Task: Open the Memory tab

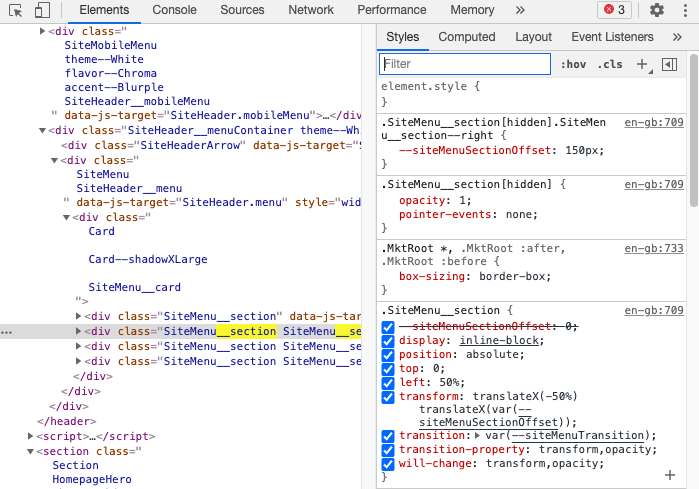Action: [472, 10]
